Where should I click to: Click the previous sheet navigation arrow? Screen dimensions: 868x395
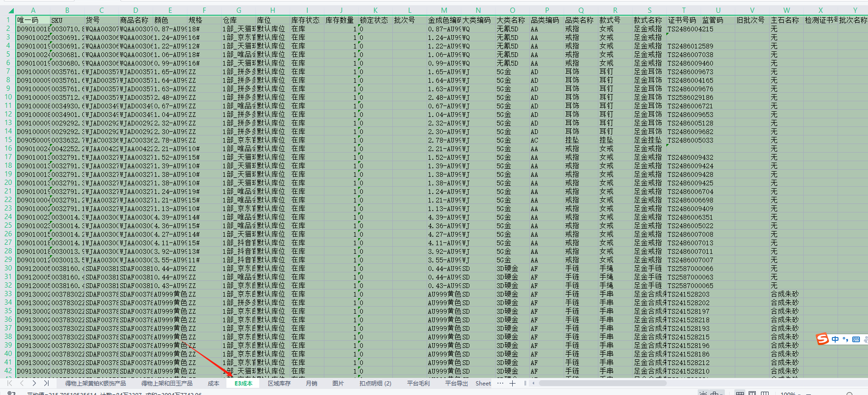(x=22, y=383)
